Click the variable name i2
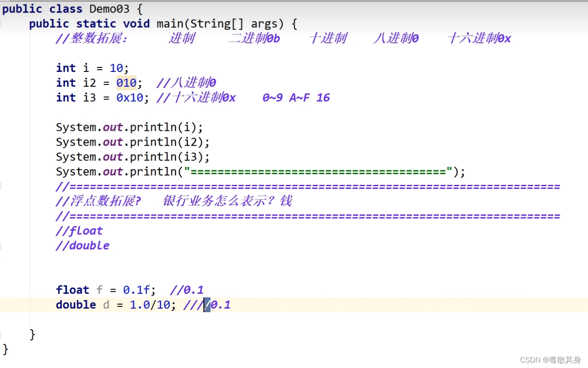 pos(90,83)
